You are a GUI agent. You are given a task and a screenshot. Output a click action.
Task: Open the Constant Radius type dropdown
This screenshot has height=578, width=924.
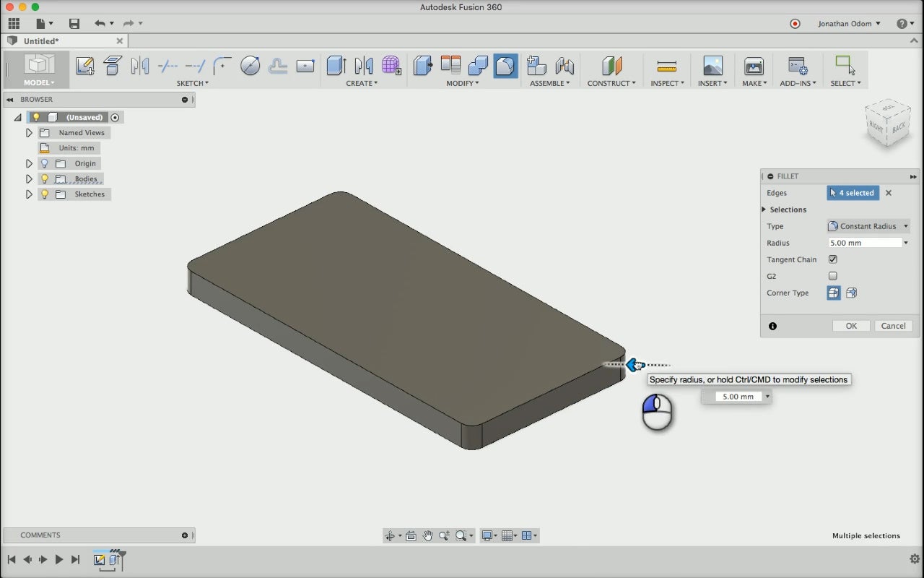point(868,226)
